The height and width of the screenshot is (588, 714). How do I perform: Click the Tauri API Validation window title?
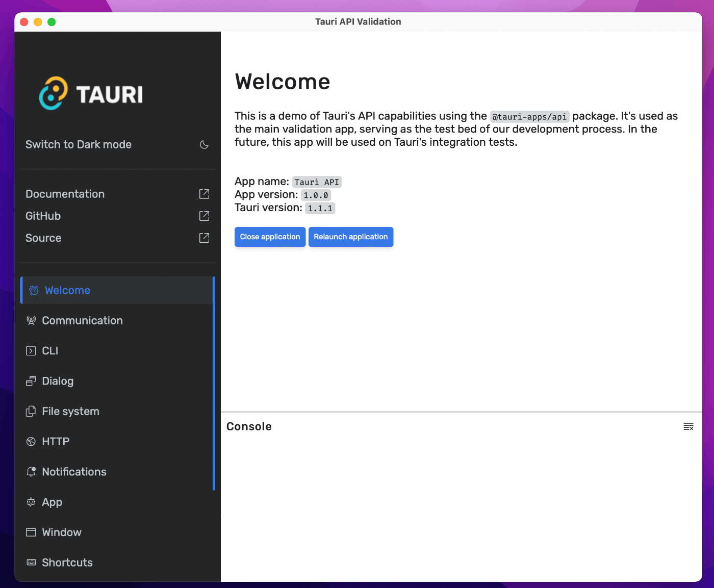tap(358, 21)
